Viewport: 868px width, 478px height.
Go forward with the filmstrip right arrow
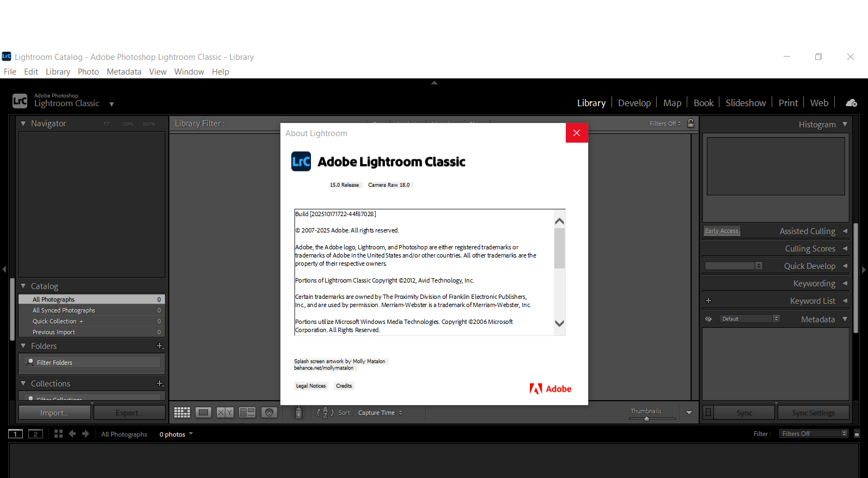pyautogui.click(x=85, y=434)
